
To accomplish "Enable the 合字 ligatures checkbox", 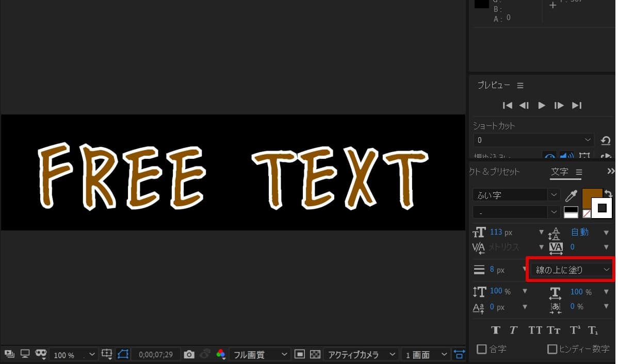I will click(482, 350).
